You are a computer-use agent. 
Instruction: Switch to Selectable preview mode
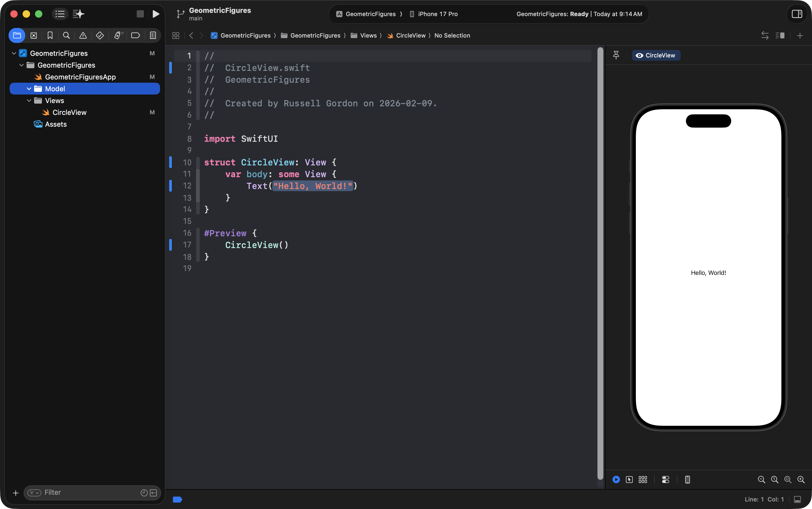629,479
